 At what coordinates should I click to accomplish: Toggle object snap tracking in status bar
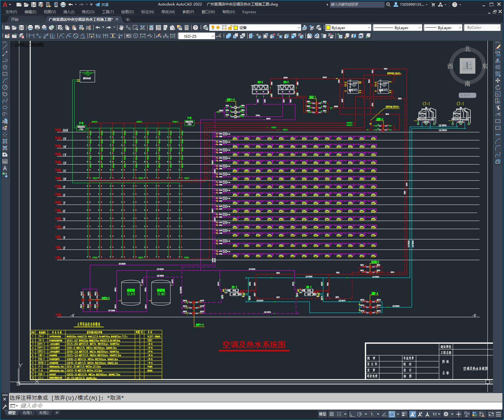(384, 414)
